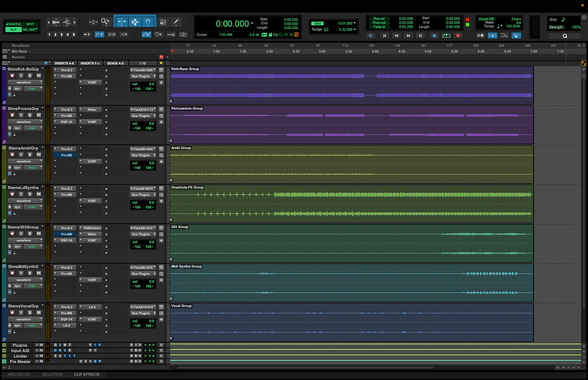
Task: Toggle Loop Playback in transport
Action: coord(445,35)
